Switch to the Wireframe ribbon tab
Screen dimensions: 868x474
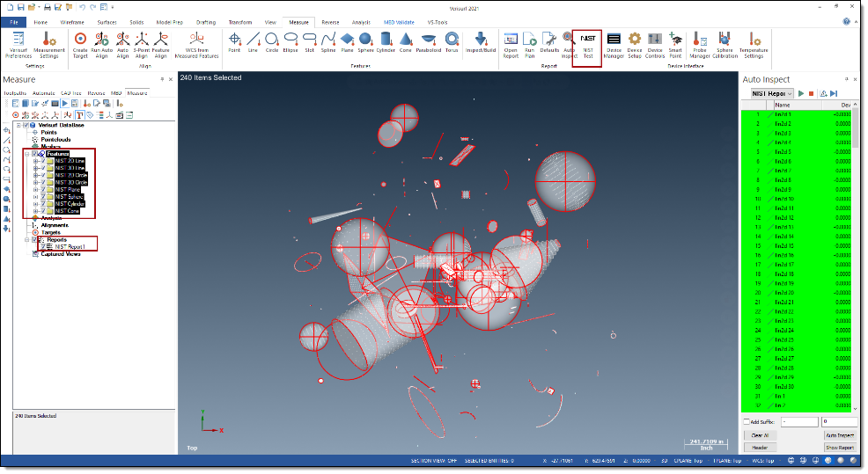click(x=72, y=22)
